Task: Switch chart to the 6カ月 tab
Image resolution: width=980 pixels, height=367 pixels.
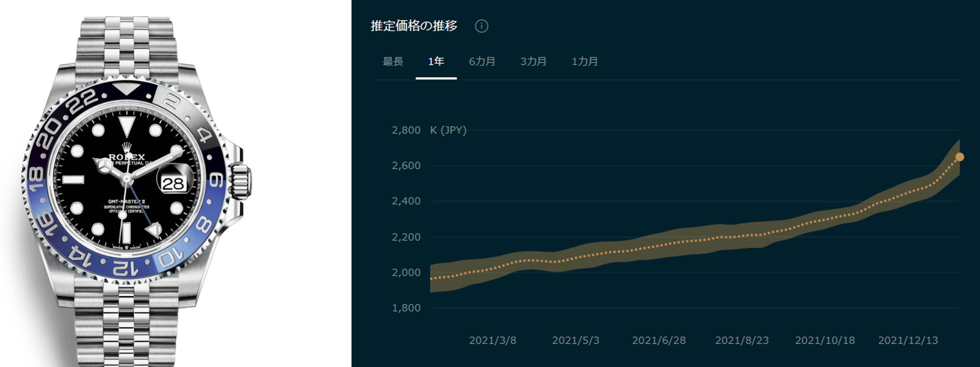Action: point(482,62)
